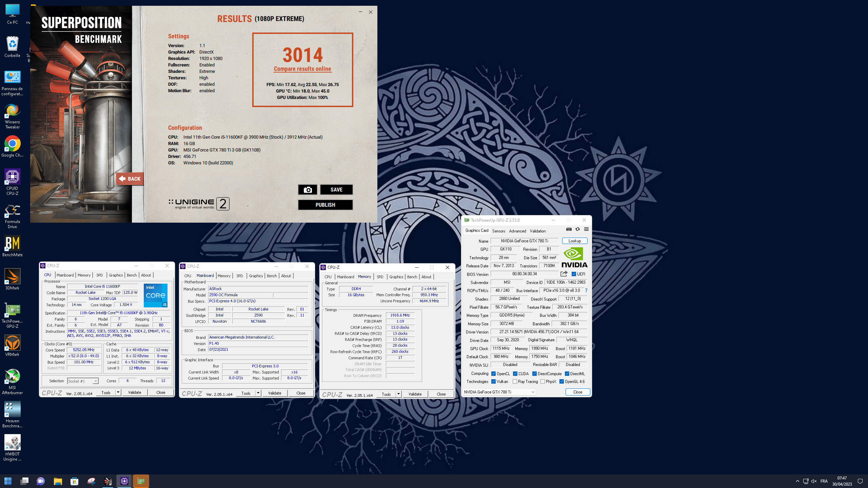Open HWBOT Unigine desktop shortcut

point(12,448)
